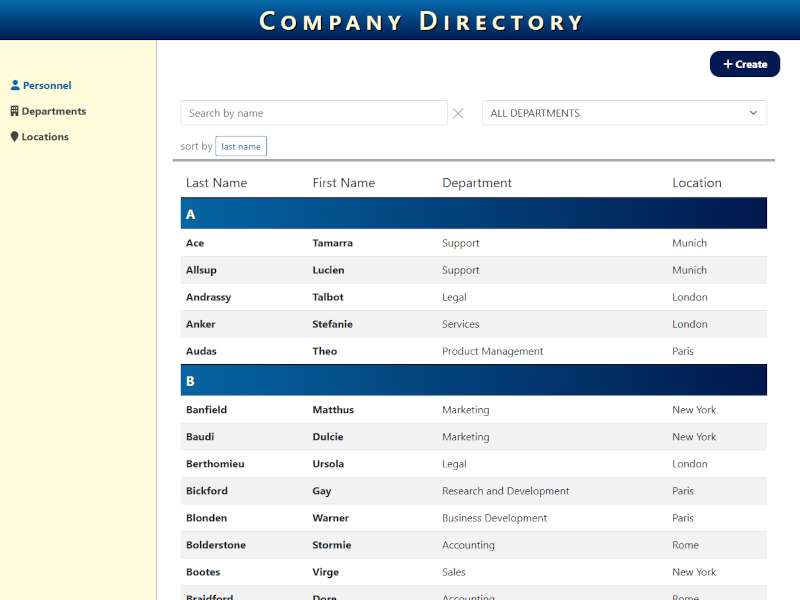Viewport: 800px width, 600px height.
Task: Click the dropdown chevron arrow for departments
Action: click(753, 113)
